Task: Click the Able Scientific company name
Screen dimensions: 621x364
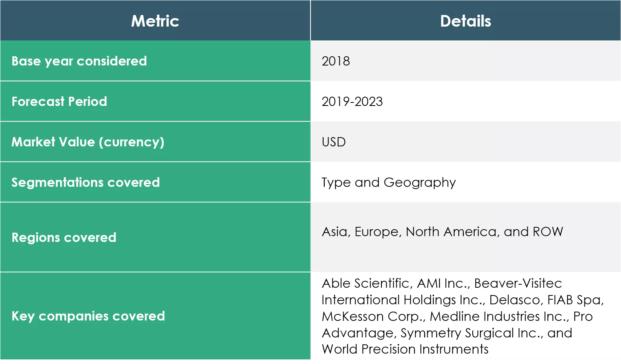Action: (x=365, y=283)
